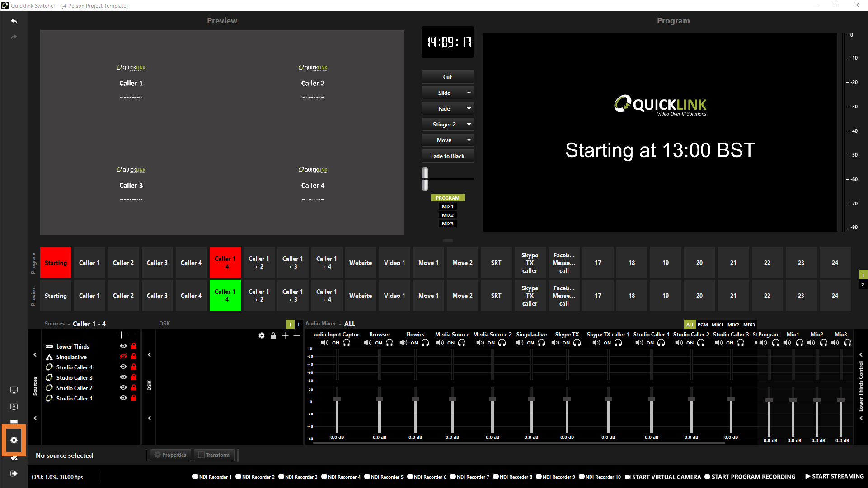Add a new source with plus icon

[122, 335]
